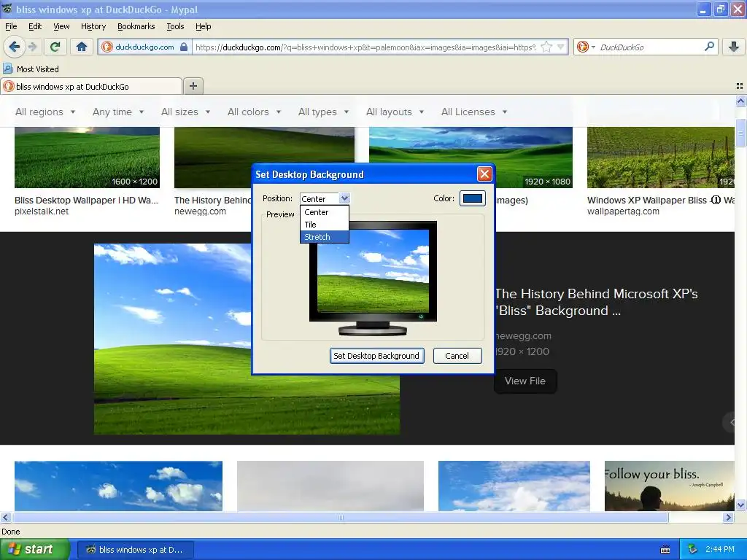Switch to the bliss windows xp tab
This screenshot has width=747, height=560.
pos(91,86)
